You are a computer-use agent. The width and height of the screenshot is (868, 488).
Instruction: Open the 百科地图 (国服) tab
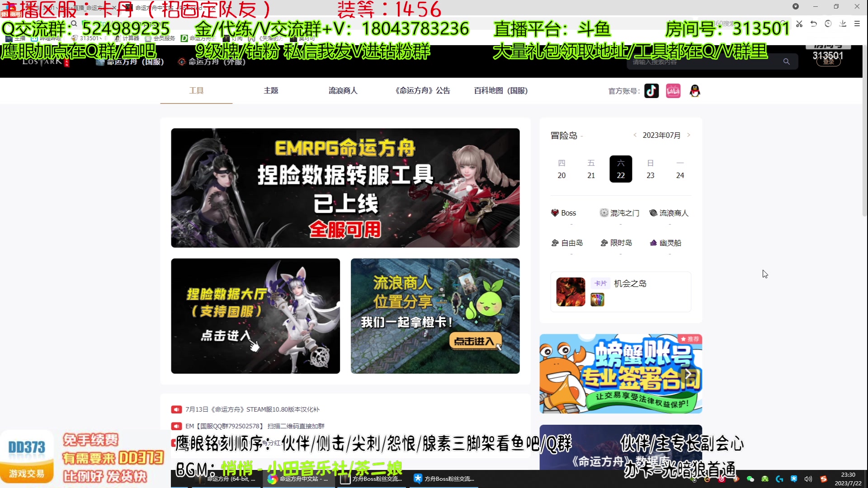500,90
